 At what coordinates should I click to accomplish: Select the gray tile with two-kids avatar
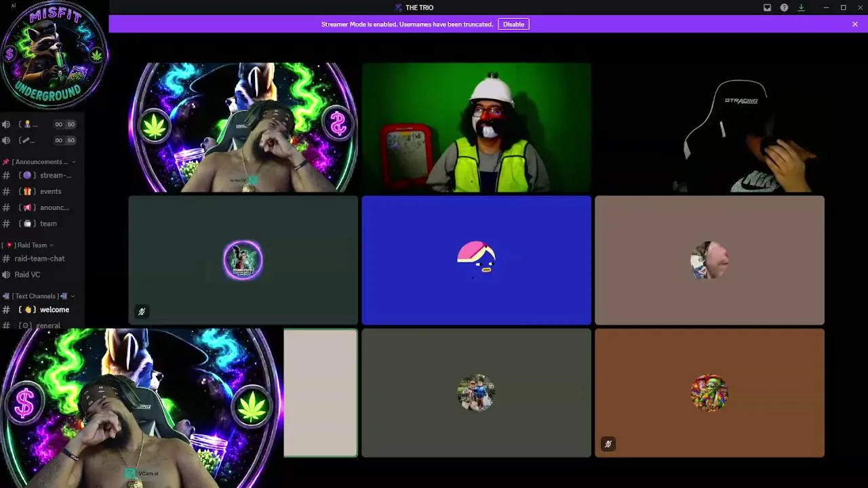tap(477, 393)
